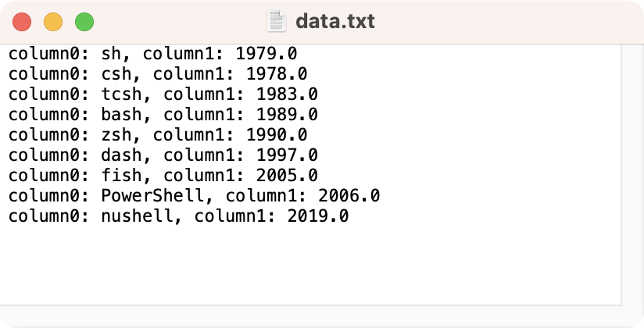Click the value 2006.0 in the text

tap(349, 195)
